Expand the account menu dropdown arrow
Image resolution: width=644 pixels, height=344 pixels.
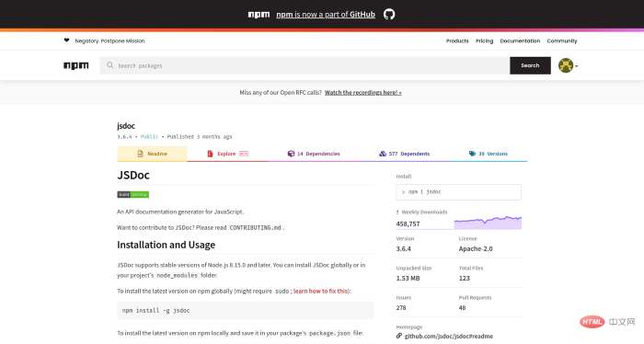tap(577, 66)
